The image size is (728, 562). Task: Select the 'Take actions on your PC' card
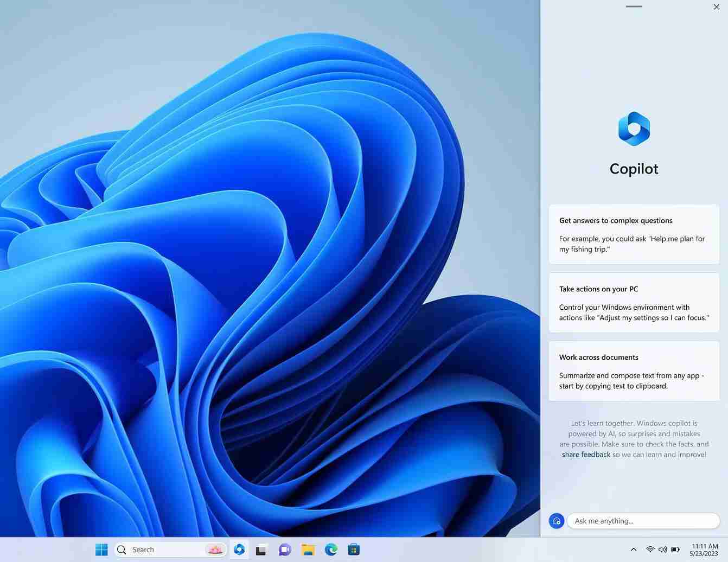point(633,302)
